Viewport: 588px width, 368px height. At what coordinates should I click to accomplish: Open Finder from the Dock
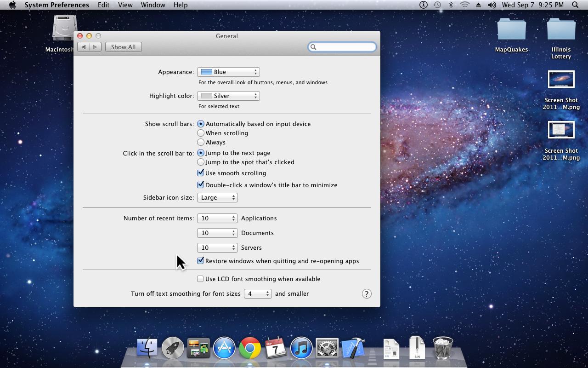[x=147, y=348]
